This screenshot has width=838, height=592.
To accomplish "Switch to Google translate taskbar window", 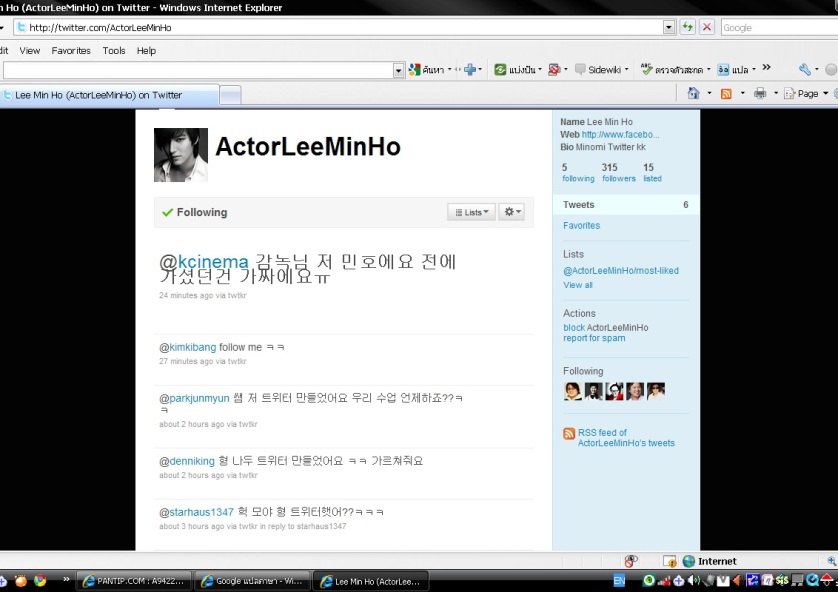I will coord(251,581).
